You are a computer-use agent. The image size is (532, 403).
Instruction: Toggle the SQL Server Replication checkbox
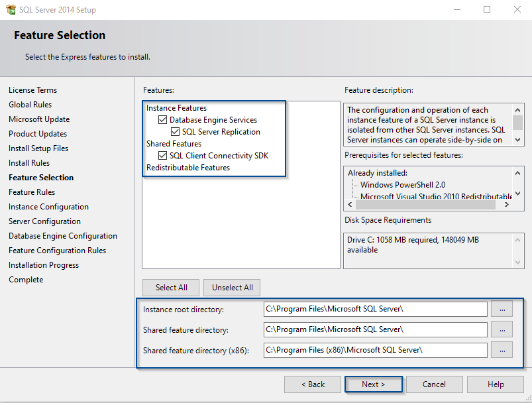[x=176, y=132]
